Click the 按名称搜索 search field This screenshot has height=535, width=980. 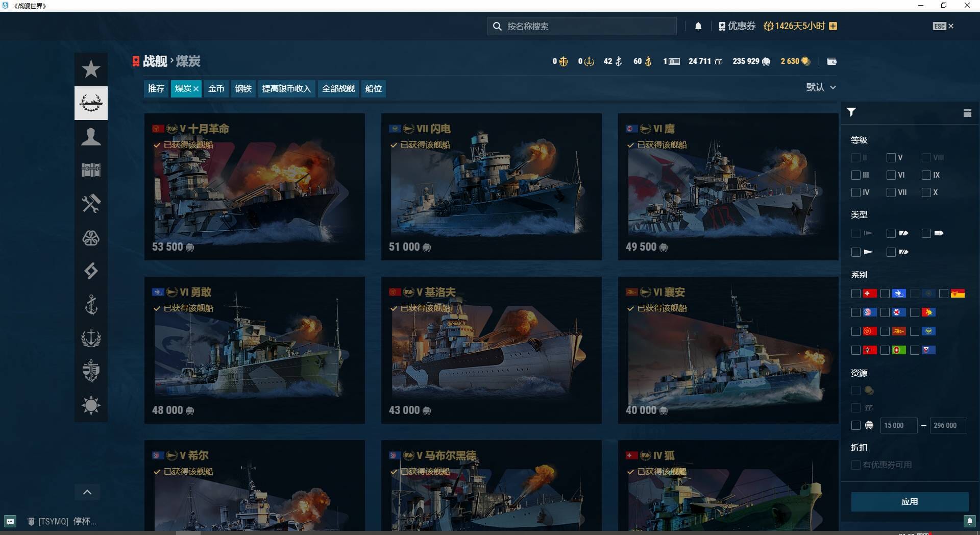click(x=582, y=26)
